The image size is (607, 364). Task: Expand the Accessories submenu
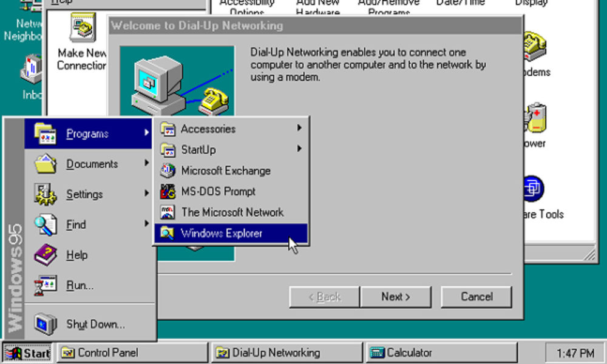coord(208,129)
